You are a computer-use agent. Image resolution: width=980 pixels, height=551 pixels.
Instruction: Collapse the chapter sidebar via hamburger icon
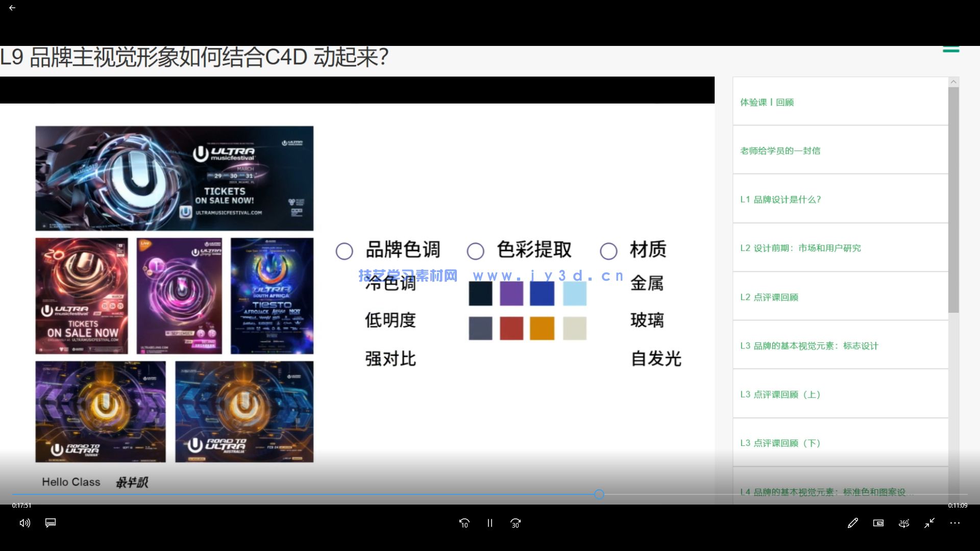click(951, 47)
